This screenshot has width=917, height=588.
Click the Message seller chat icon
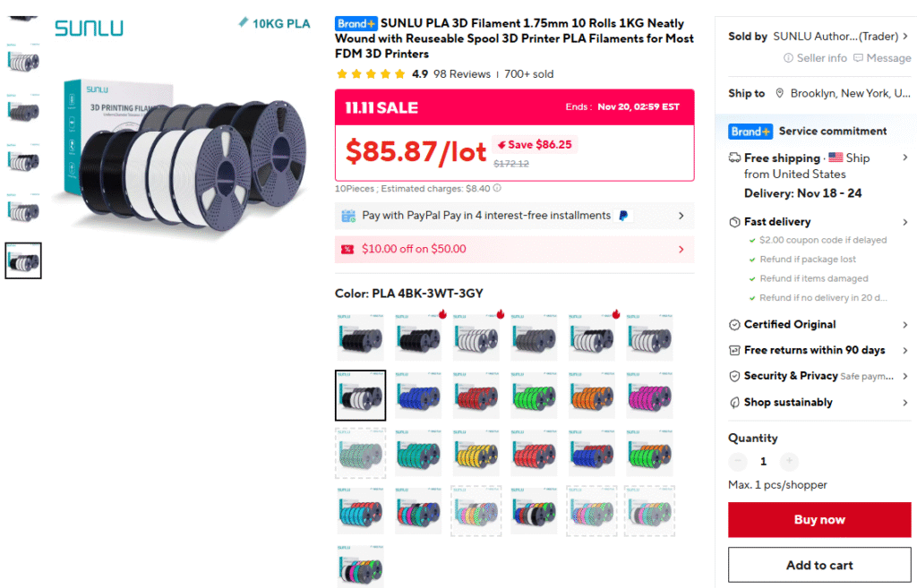[x=859, y=58]
